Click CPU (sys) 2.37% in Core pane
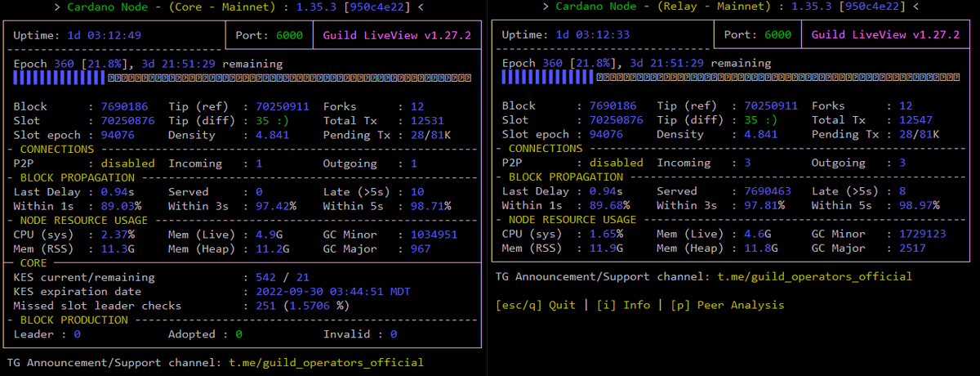Image resolution: width=980 pixels, height=376 pixels. pos(118,235)
